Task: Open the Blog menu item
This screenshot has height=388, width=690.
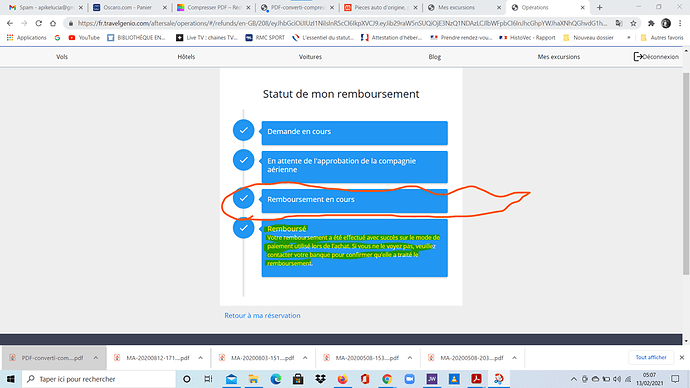Action: coord(435,57)
